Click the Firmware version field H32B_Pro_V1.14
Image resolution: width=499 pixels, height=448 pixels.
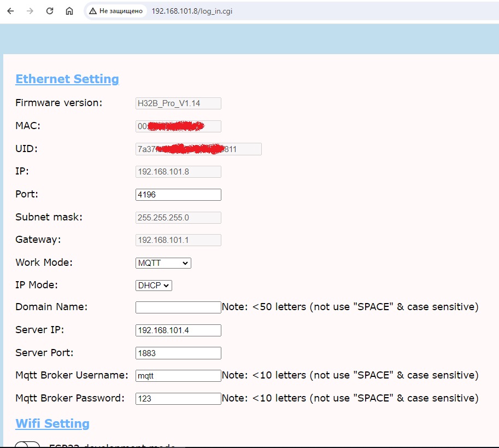178,103
